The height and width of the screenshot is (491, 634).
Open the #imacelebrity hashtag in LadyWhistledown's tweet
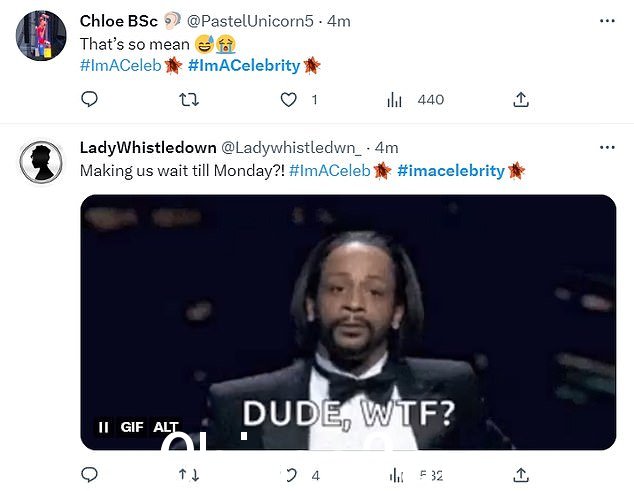(451, 171)
